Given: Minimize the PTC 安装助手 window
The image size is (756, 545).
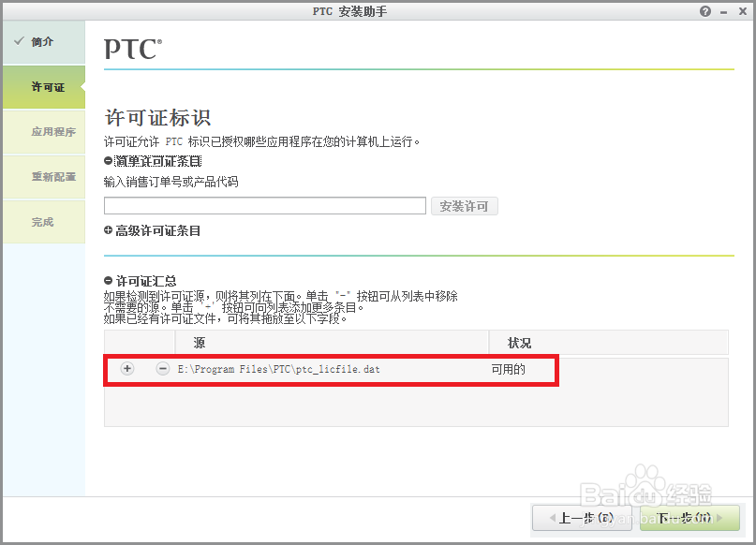Looking at the screenshot, I should (723, 12).
